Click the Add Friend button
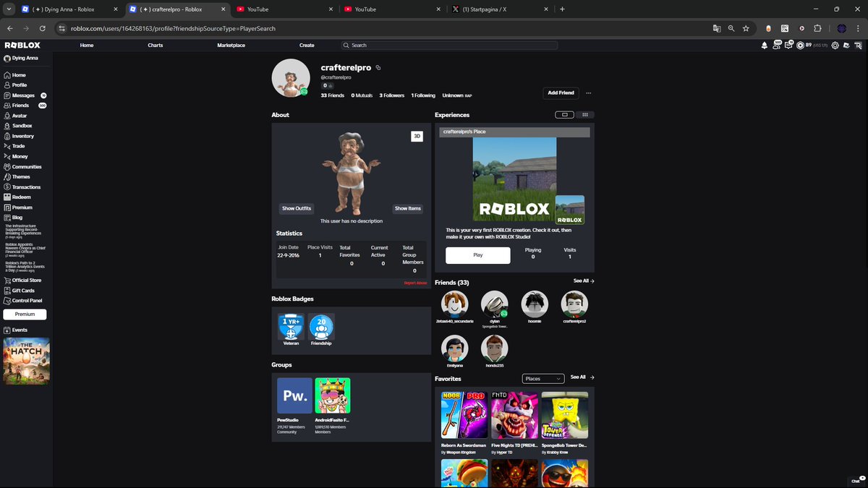The height and width of the screenshot is (488, 868). point(561,93)
